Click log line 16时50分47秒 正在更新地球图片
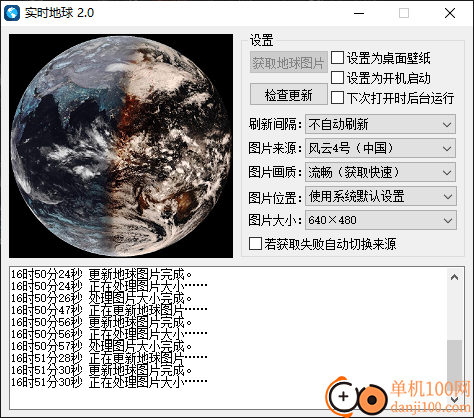Viewport: 474px width, 418px height. pyautogui.click(x=109, y=310)
